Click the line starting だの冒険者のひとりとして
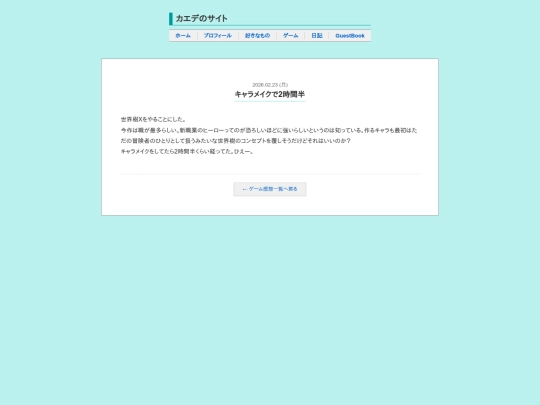Screen dimensions: 540x405 [x=236, y=141]
